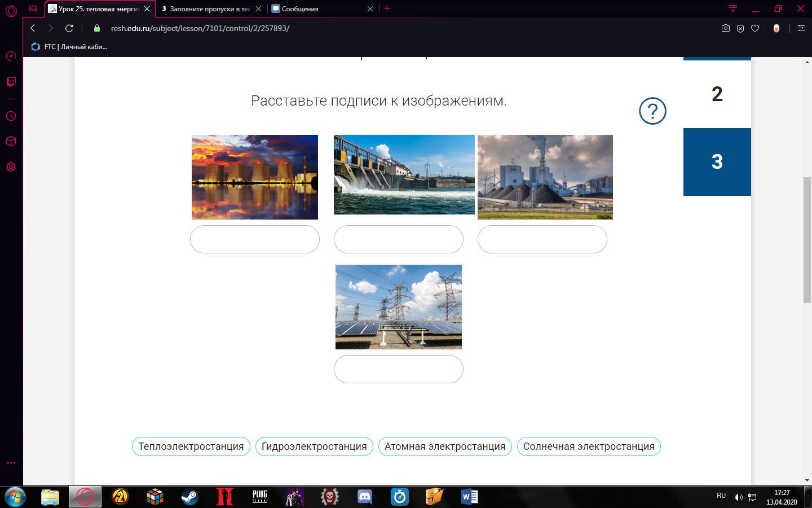Open the skull gear game on taskbar
Screen dimensions: 812x508
point(330,497)
